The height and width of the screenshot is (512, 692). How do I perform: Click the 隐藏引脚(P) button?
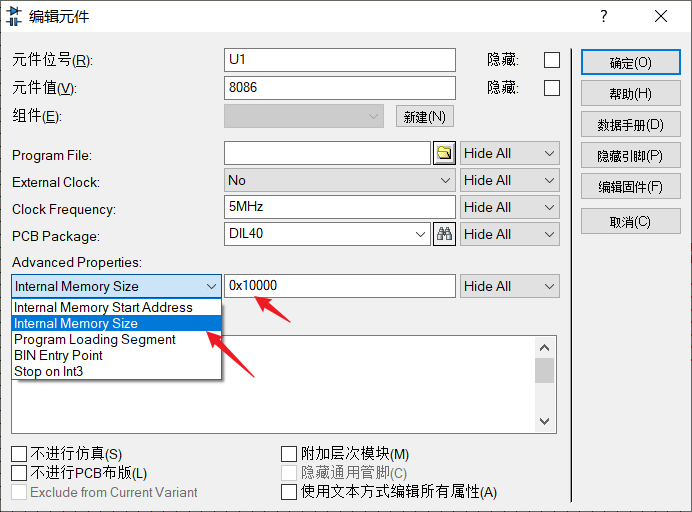(x=630, y=155)
